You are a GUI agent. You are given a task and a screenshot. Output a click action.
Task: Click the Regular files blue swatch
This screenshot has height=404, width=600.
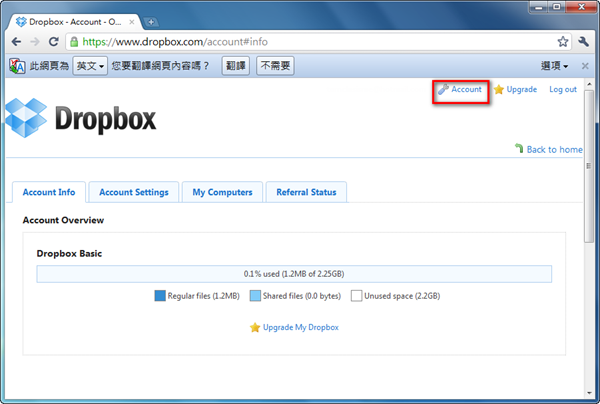point(160,296)
